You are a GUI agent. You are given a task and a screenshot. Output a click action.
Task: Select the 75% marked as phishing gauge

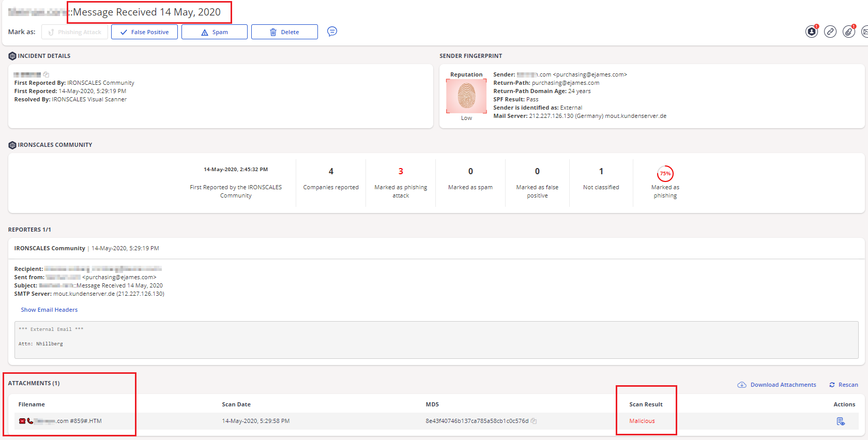[x=665, y=174]
